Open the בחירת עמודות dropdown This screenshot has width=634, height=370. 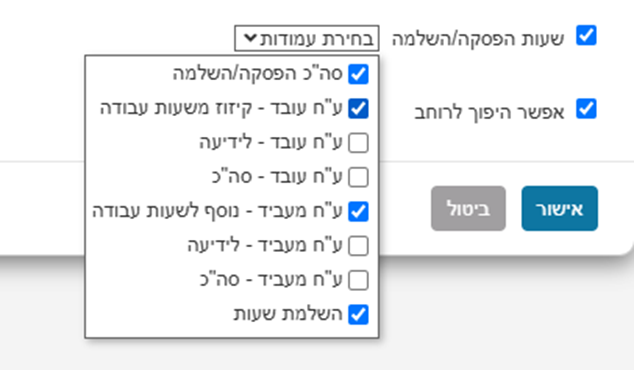tap(306, 38)
